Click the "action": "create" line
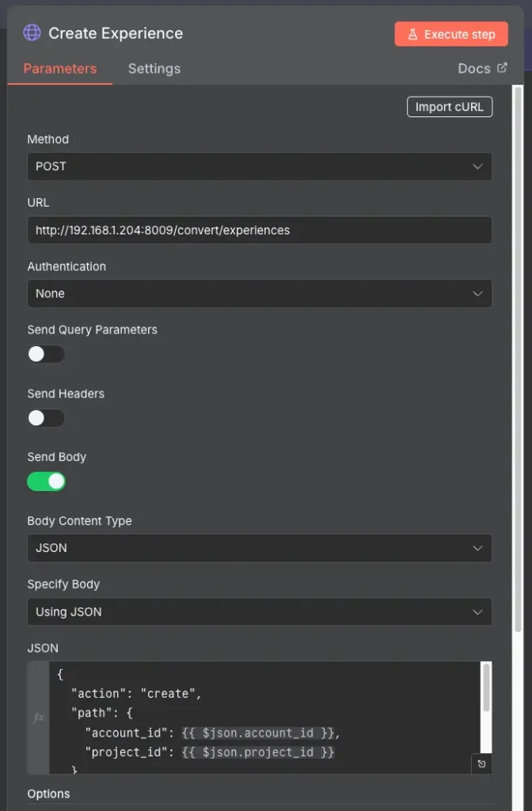The width and height of the screenshot is (532, 811). coord(136,694)
